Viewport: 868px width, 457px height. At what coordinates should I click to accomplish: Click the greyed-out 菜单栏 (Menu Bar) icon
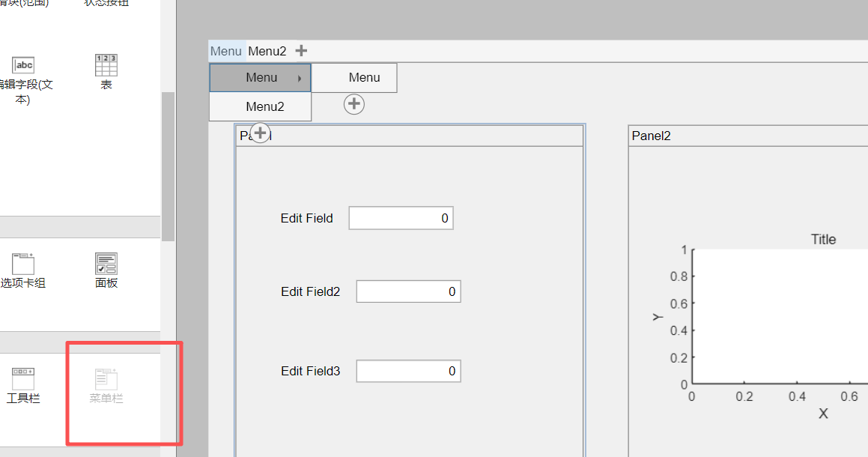click(106, 379)
